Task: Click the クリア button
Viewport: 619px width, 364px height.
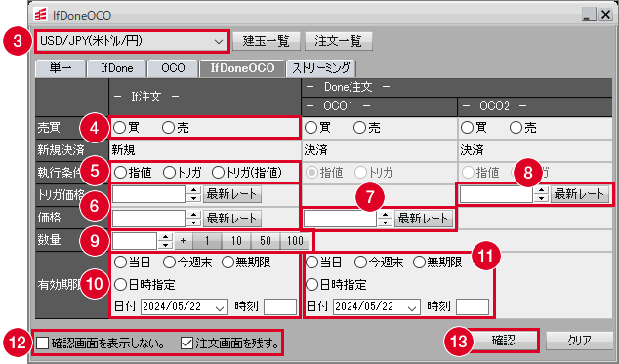Action: (580, 341)
